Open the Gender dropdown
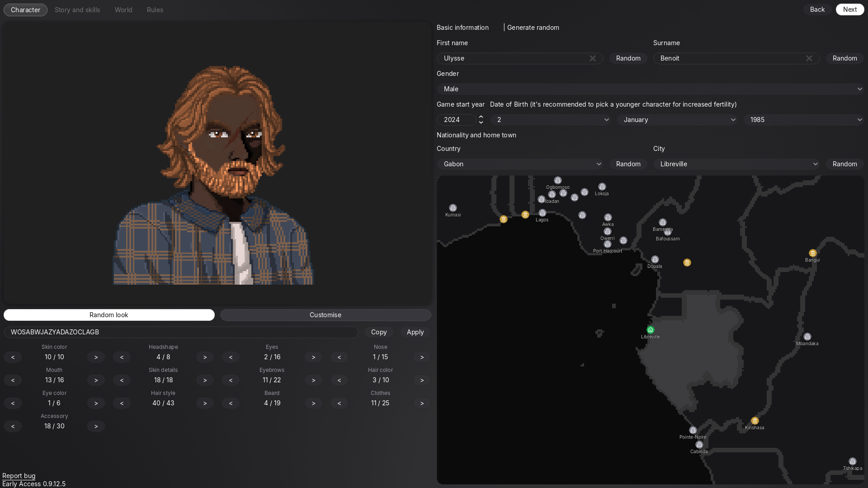868x488 pixels. [650, 89]
